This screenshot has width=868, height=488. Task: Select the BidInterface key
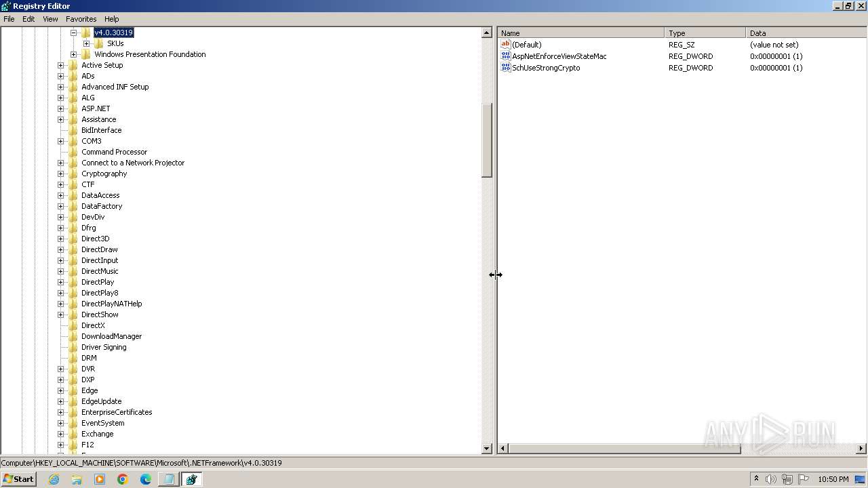101,130
